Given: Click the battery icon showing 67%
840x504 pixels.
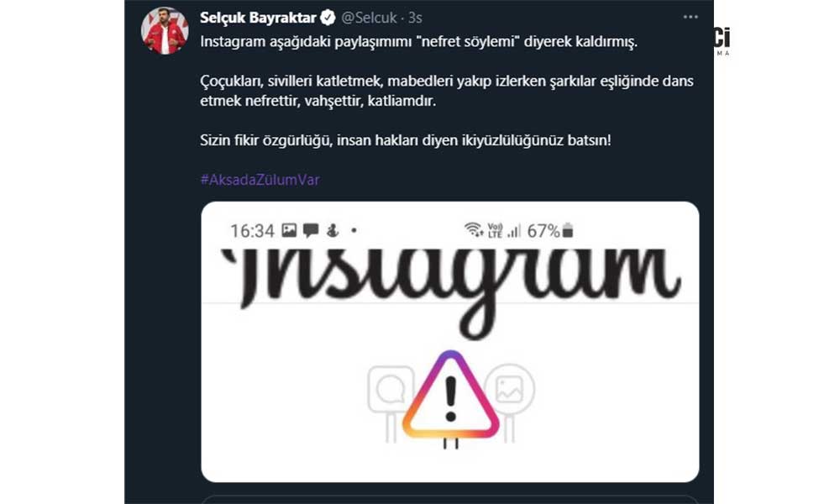Looking at the screenshot, I should (568, 230).
